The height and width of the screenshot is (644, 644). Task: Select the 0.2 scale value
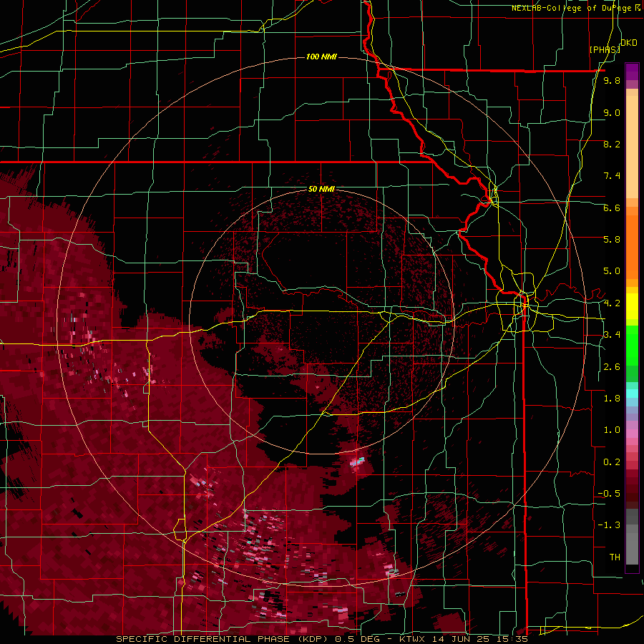pyautogui.click(x=612, y=462)
